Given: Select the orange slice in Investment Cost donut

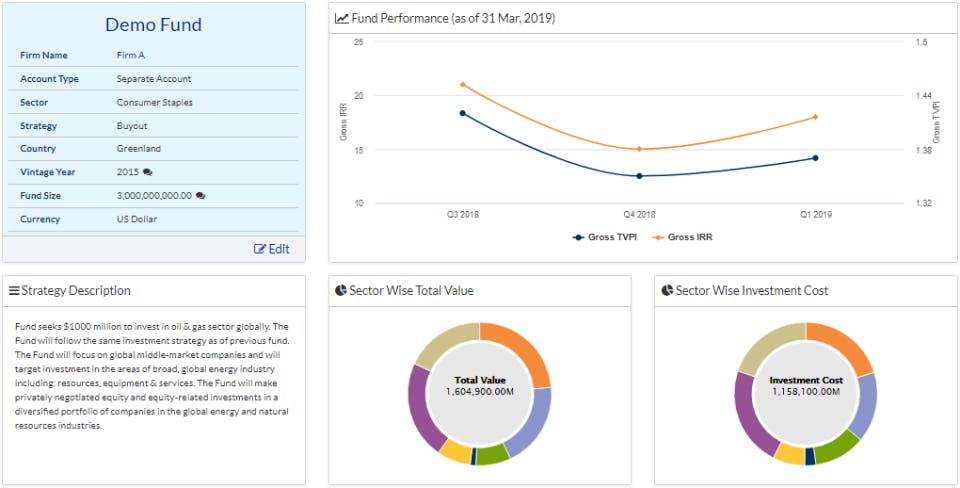Looking at the screenshot, I should [x=844, y=345].
